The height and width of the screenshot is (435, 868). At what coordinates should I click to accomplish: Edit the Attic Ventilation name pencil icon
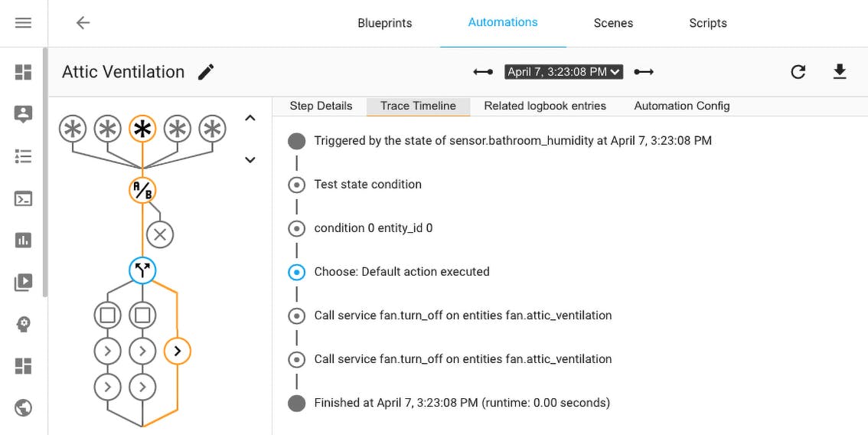point(206,72)
